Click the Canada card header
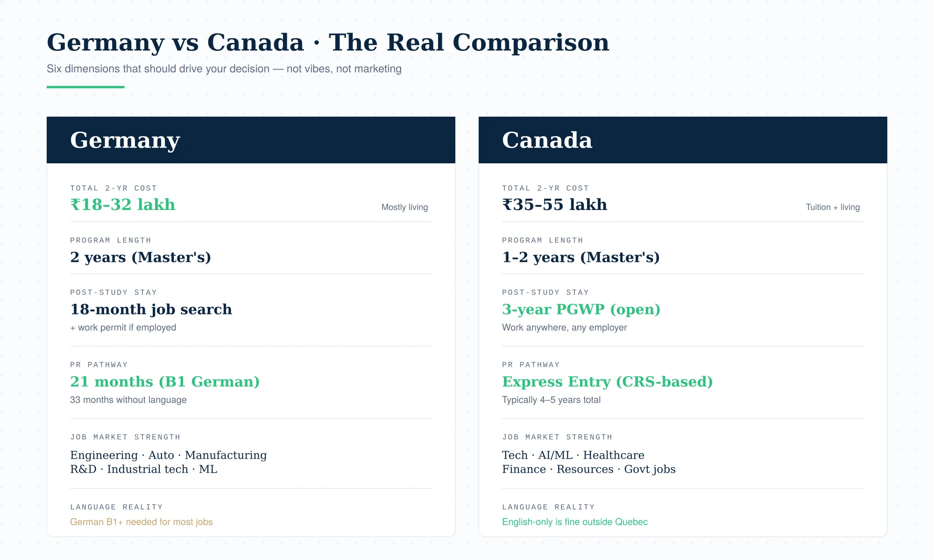Screen dimensions: 934x560 [683, 140]
